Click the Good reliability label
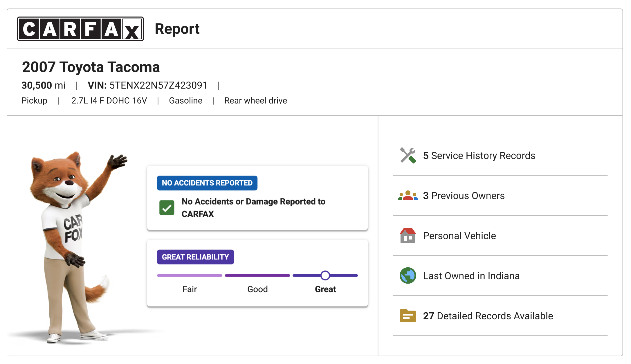The image size is (631, 364). 257,289
